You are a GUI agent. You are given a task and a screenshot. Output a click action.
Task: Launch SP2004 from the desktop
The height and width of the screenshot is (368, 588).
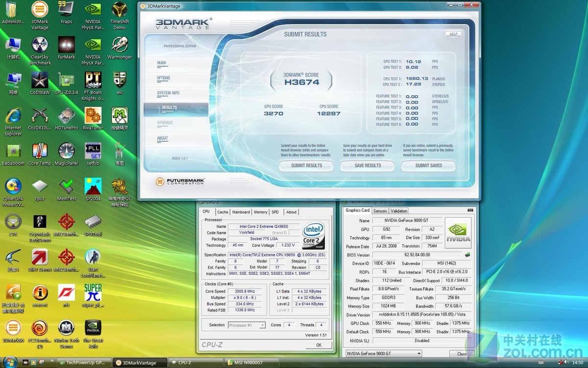(93, 190)
